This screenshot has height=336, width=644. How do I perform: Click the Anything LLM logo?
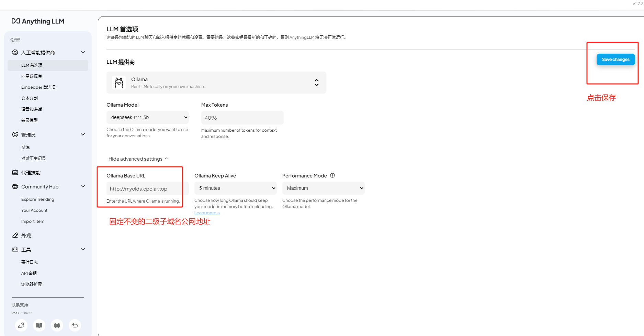point(38,21)
